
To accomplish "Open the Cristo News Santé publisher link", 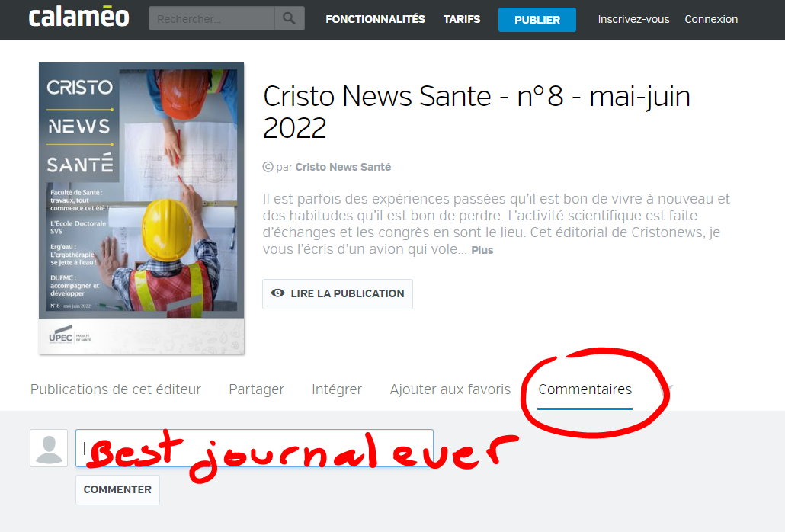I will [x=343, y=167].
